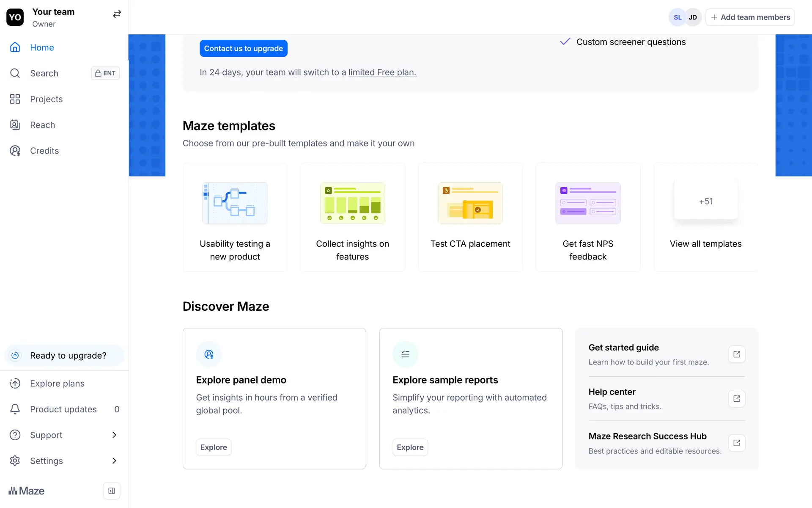The image size is (812, 508).
Task: Expand the Settings submenu
Action: tap(114, 461)
